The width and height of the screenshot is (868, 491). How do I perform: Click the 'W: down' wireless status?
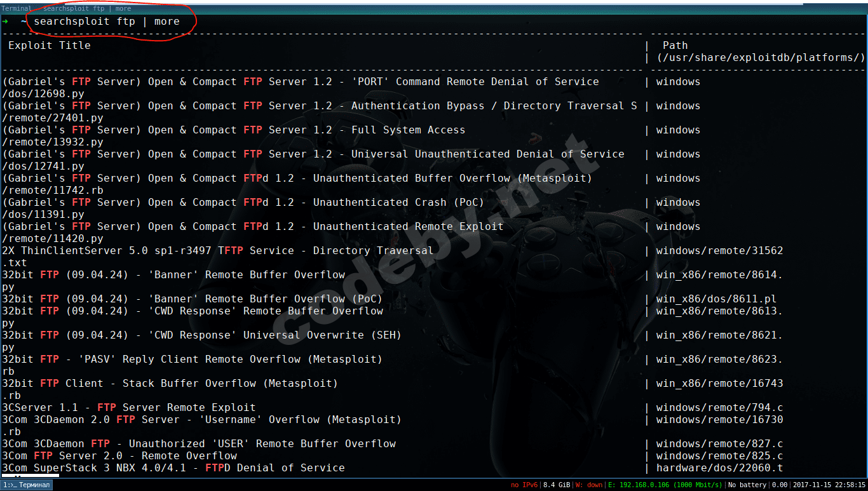pyautogui.click(x=589, y=485)
